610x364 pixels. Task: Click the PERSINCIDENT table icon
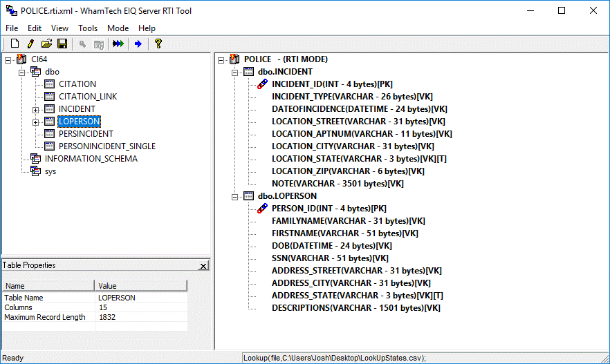coord(49,133)
